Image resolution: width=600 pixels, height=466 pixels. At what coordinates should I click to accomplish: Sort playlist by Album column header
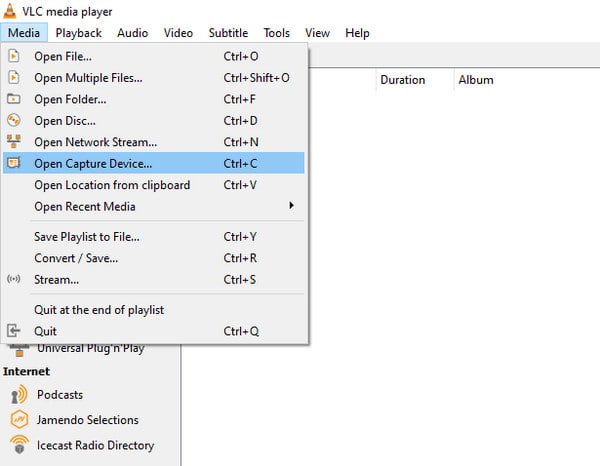476,80
